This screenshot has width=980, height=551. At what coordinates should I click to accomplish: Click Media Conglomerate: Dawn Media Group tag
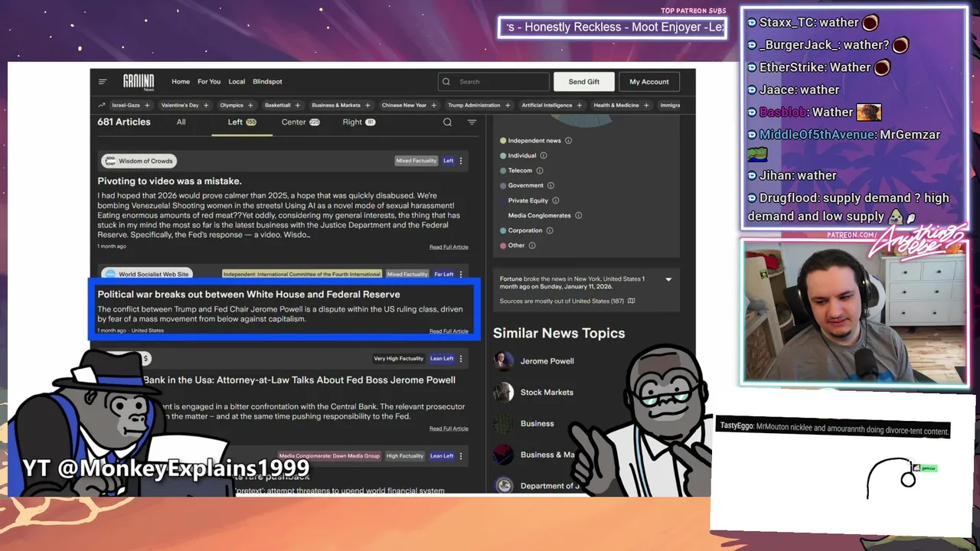[x=329, y=456]
